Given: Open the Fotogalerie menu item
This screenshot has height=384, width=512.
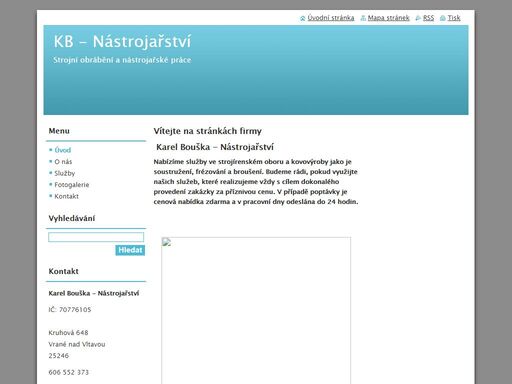Looking at the screenshot, I should click(x=72, y=185).
